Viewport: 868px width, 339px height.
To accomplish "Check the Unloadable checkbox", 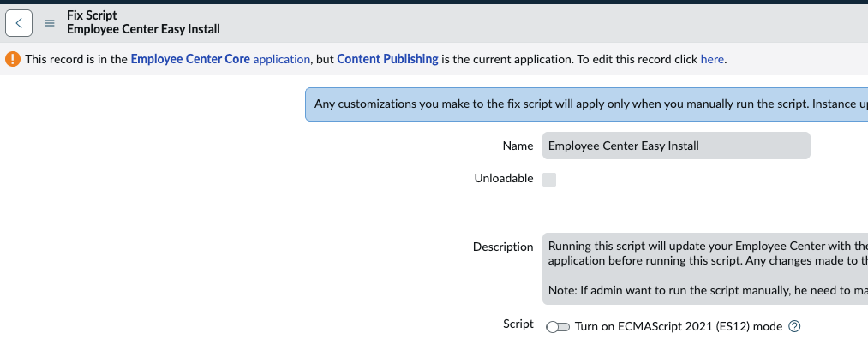I will 549,179.
